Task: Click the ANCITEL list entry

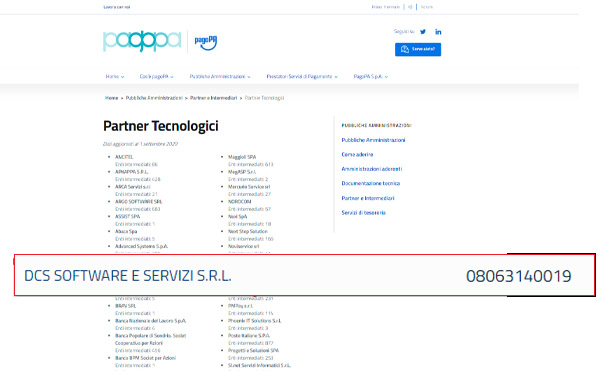Action: 124,157
